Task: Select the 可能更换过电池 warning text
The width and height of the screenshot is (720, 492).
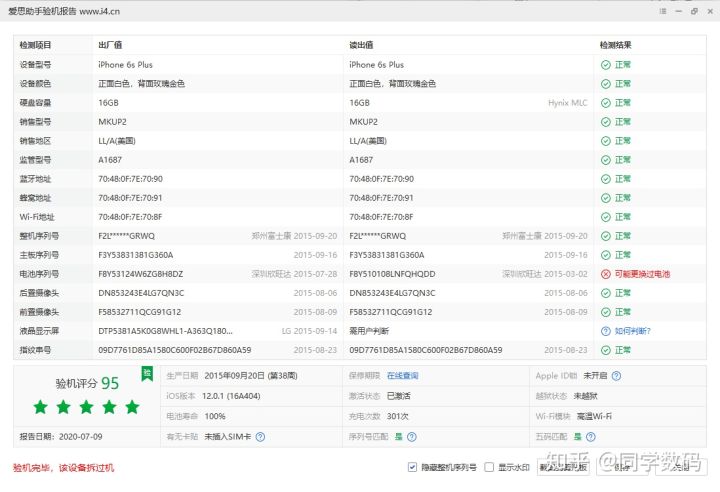Action: (642, 274)
